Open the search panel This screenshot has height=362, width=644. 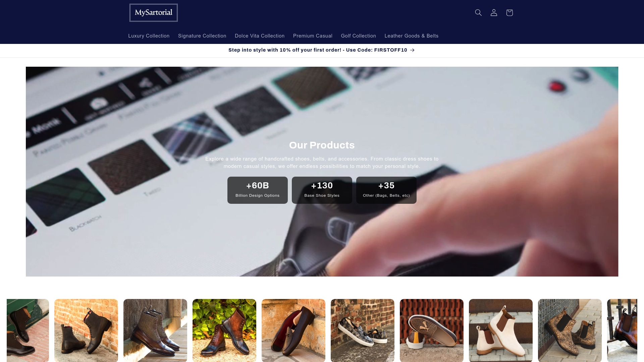click(x=478, y=12)
